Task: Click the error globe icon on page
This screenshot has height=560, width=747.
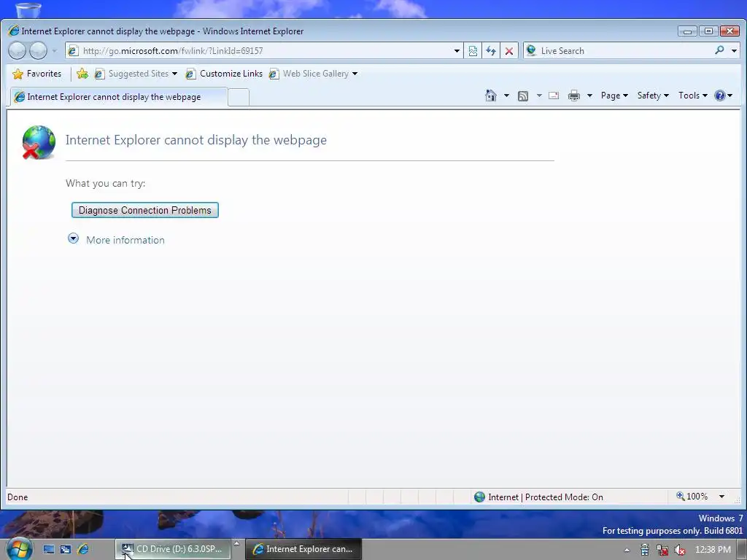Action: (39, 142)
